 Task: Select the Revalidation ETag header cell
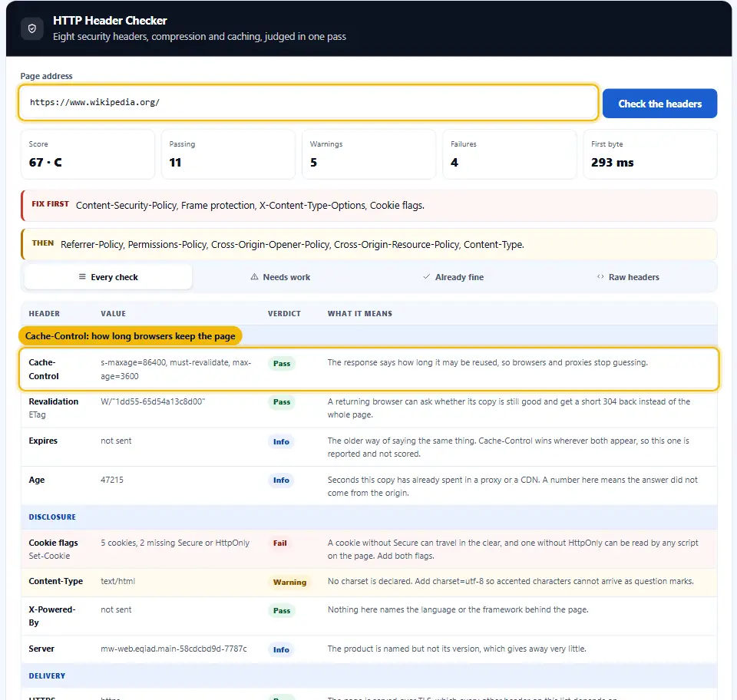53,408
